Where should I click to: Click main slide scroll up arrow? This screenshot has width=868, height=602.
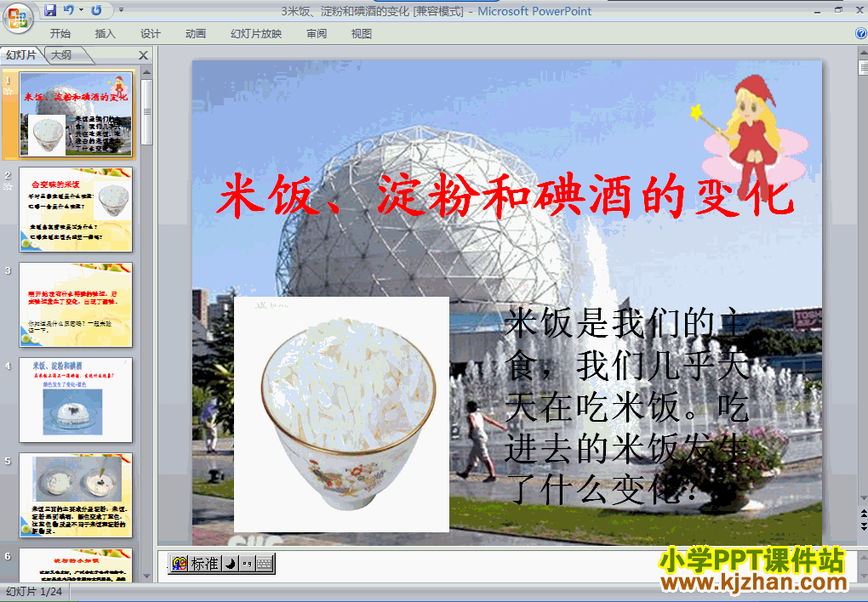(863, 54)
